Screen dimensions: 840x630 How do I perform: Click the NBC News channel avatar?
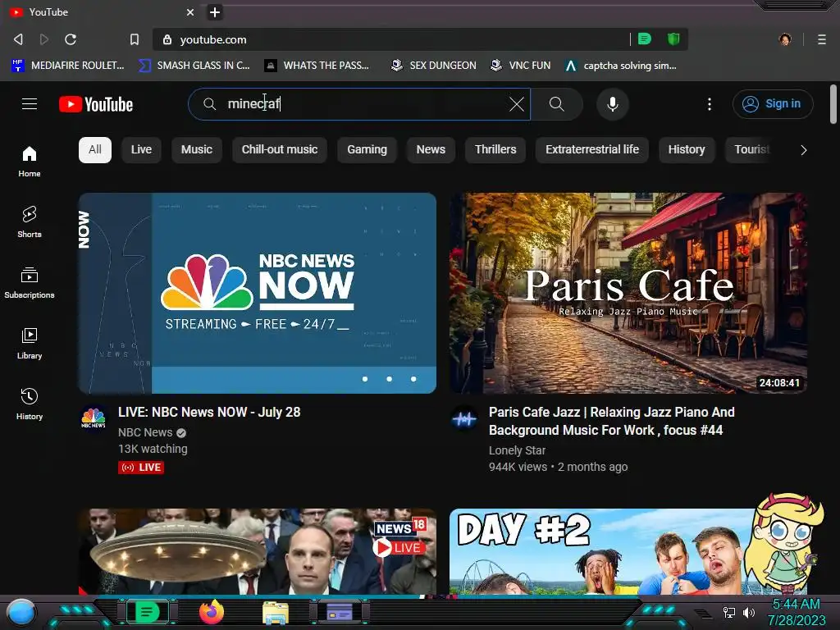click(94, 418)
